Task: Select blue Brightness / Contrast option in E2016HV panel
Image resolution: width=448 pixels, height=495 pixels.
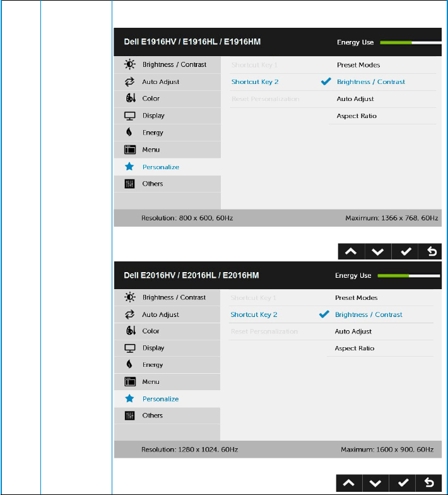Action: pyautogui.click(x=368, y=314)
